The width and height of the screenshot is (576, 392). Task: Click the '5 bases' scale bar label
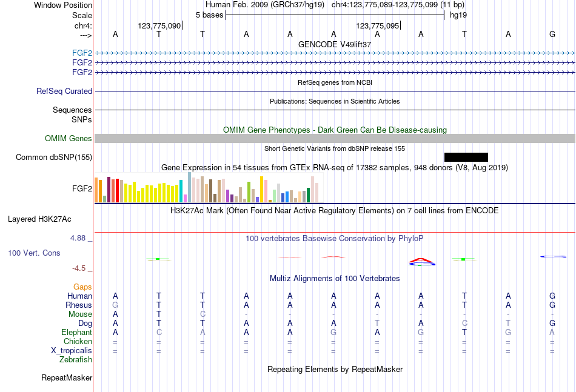tap(209, 15)
